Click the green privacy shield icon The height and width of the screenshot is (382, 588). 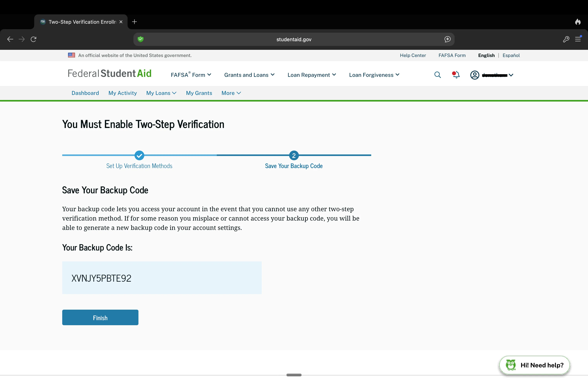[x=141, y=39]
